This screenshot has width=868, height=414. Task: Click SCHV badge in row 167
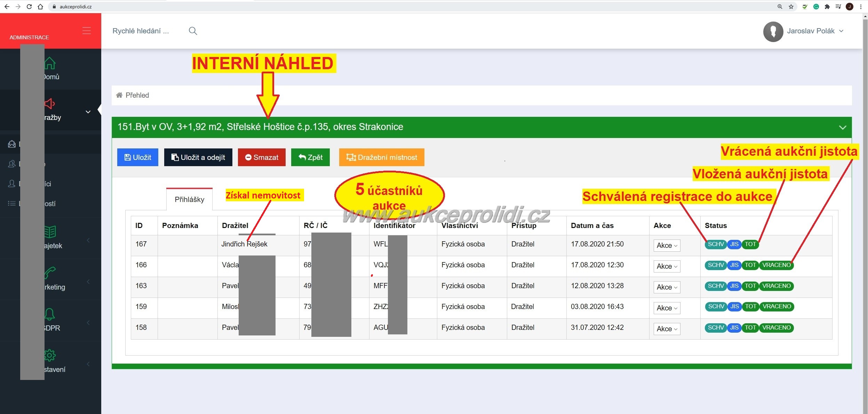click(716, 244)
